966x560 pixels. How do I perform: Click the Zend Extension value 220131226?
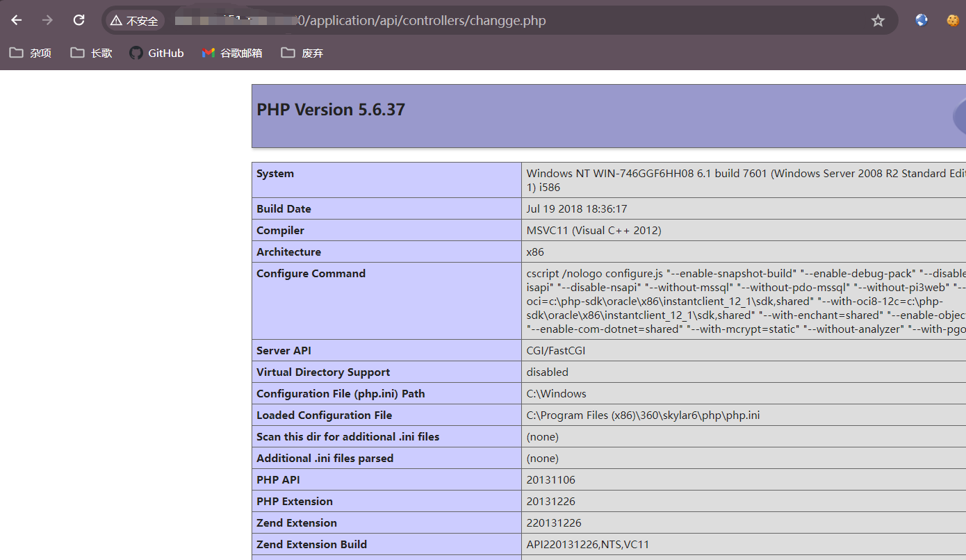pyautogui.click(x=554, y=522)
